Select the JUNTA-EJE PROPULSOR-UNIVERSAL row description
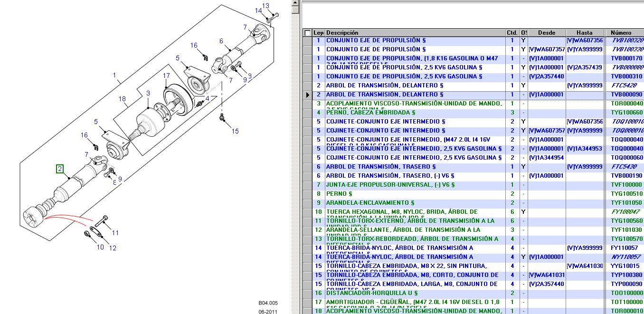The height and width of the screenshot is (314, 644). point(389,185)
